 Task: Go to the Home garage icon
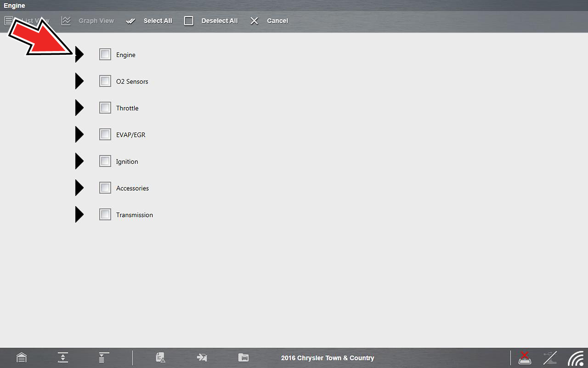pos(21,358)
